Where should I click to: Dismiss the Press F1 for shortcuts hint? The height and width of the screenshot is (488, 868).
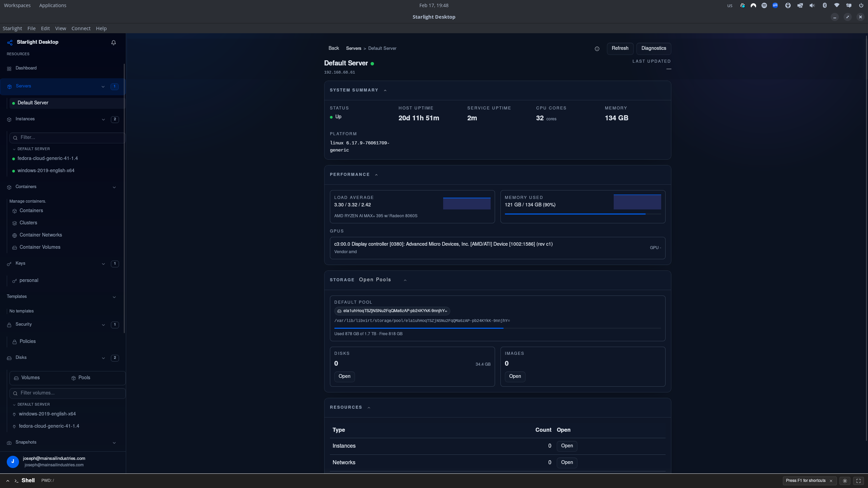coord(831,481)
